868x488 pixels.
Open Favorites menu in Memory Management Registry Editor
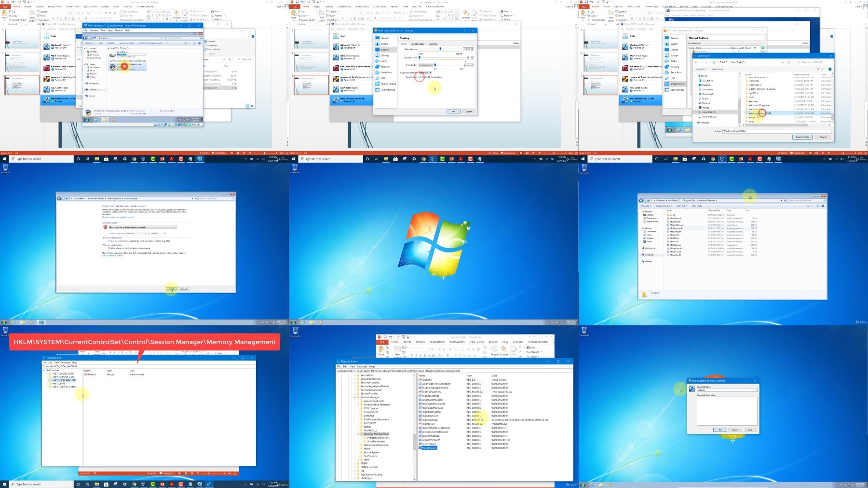362,366
